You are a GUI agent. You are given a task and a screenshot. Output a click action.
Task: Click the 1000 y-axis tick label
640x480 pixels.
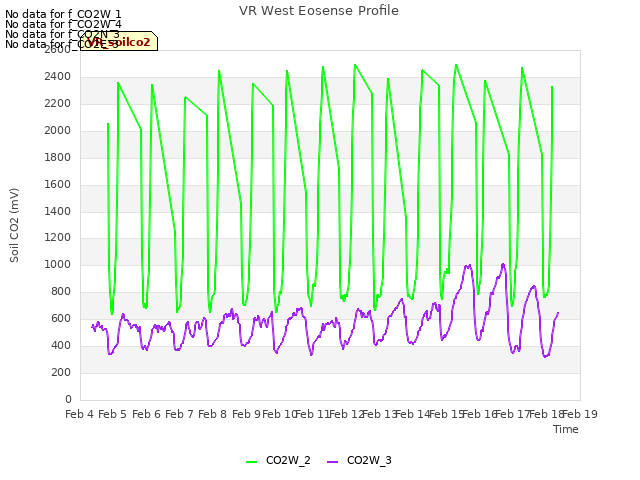58,265
